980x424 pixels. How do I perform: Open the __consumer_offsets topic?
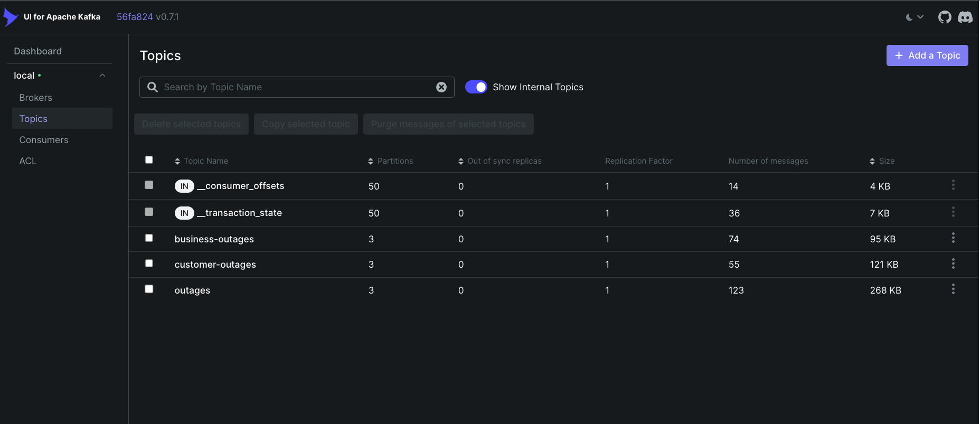point(240,186)
